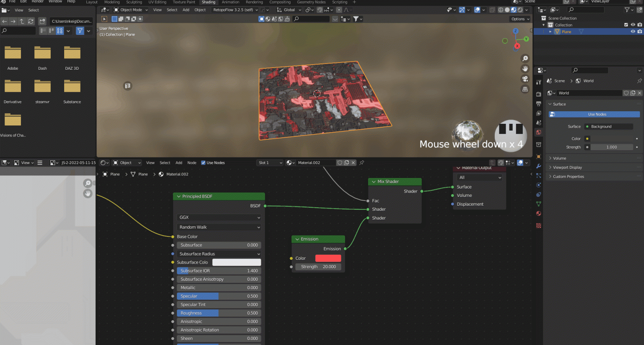Open the Node menu in shader editor
The image size is (644, 345).
(192, 163)
